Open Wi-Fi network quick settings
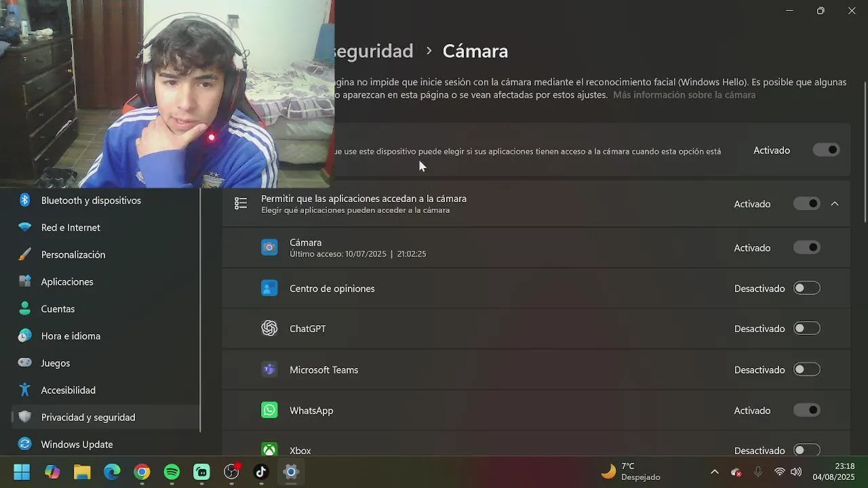Viewport: 868px width, 488px height. [780, 472]
